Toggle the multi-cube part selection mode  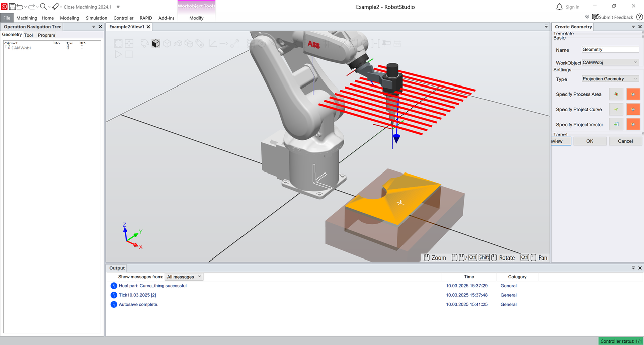coord(178,43)
